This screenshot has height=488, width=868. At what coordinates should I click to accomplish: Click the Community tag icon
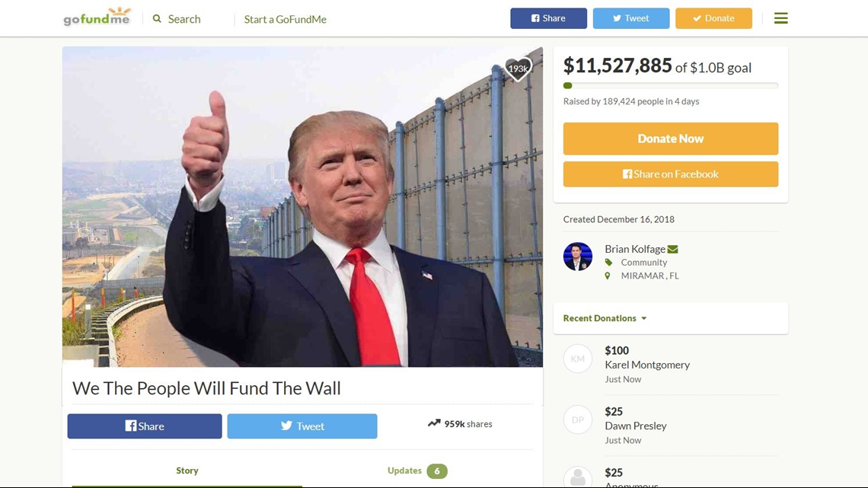pos(608,262)
